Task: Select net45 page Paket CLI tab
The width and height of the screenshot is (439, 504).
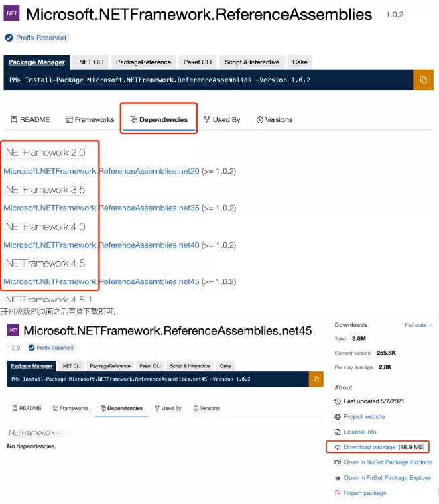Action: point(150,366)
